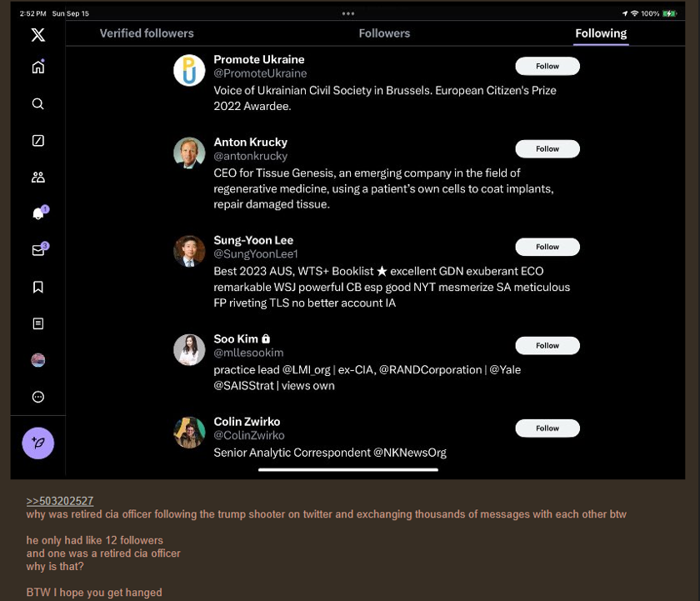Open Sung-Yoon Lee profile picture
The height and width of the screenshot is (601, 700).
coord(189,251)
